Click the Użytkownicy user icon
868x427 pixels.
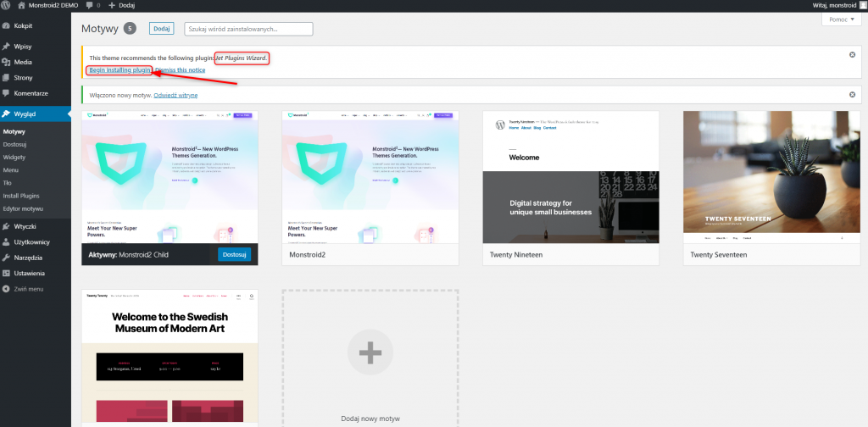coord(6,241)
